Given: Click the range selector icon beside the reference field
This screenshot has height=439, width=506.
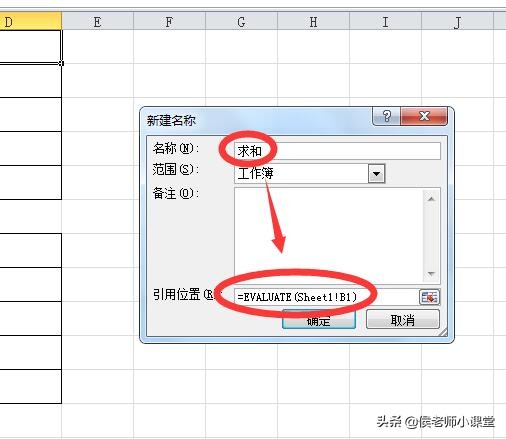Looking at the screenshot, I should click(429, 297).
